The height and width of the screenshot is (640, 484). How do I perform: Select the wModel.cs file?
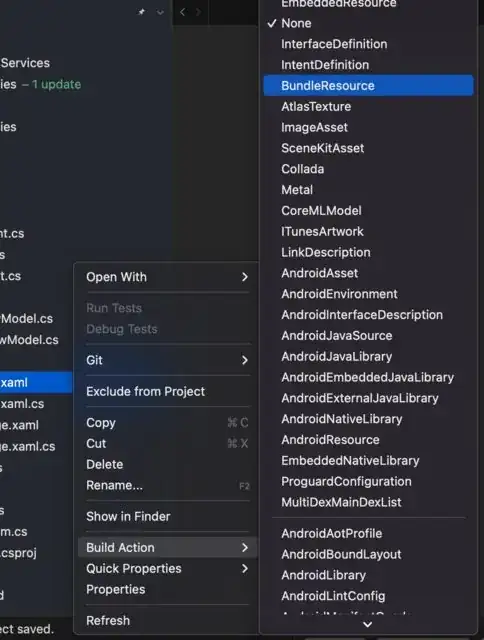point(29,340)
